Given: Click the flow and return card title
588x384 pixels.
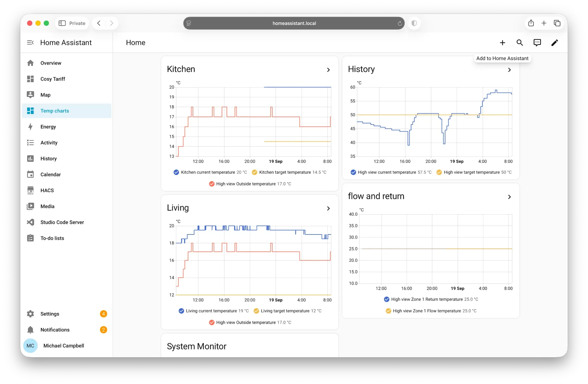Looking at the screenshot, I should click(x=376, y=196).
